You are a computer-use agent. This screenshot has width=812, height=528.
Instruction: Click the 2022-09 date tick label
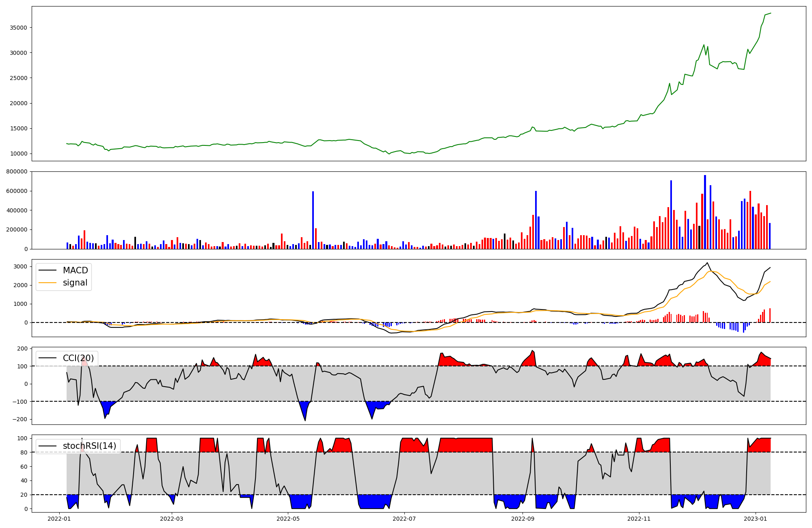tap(523, 519)
